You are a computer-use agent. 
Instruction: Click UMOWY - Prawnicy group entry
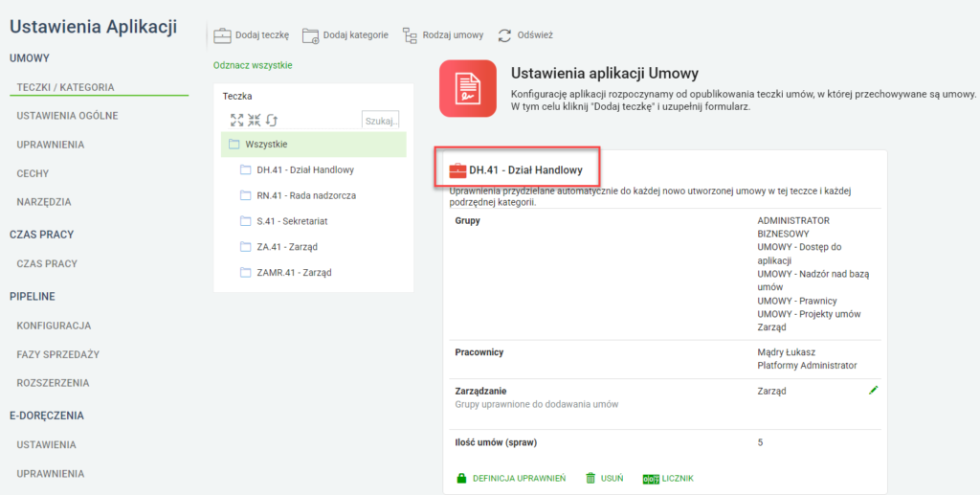[797, 301]
